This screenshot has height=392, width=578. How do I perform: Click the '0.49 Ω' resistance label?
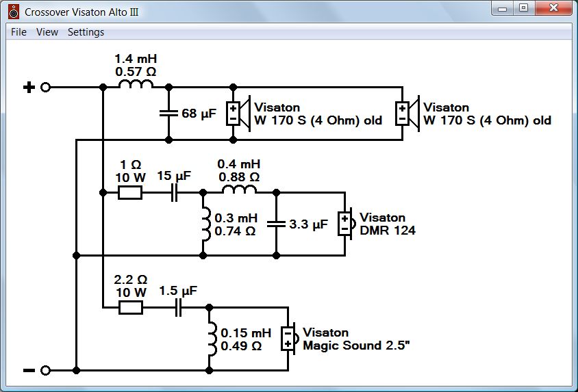coord(242,346)
